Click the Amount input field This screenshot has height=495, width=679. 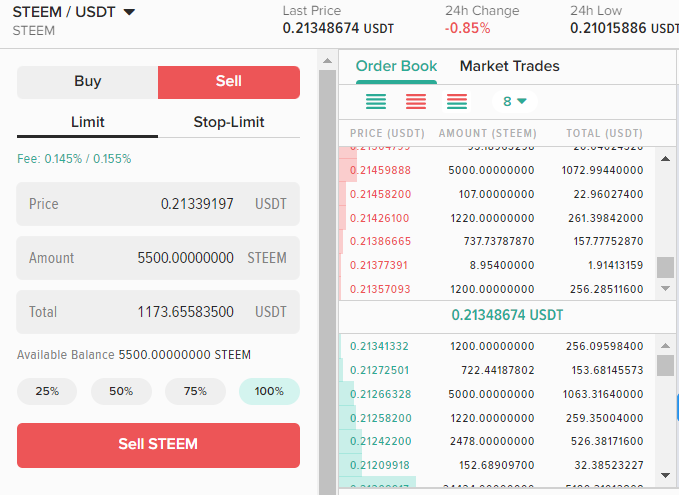pos(158,258)
